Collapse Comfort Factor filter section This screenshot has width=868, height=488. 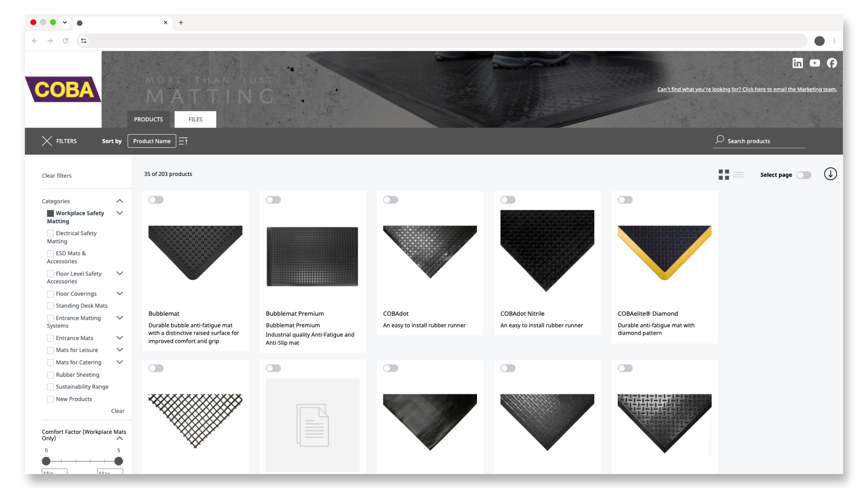pos(119,439)
